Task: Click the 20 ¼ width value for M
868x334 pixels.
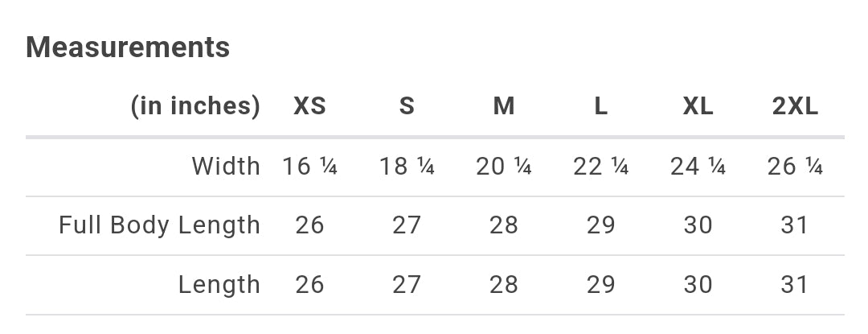Action: coord(504,167)
